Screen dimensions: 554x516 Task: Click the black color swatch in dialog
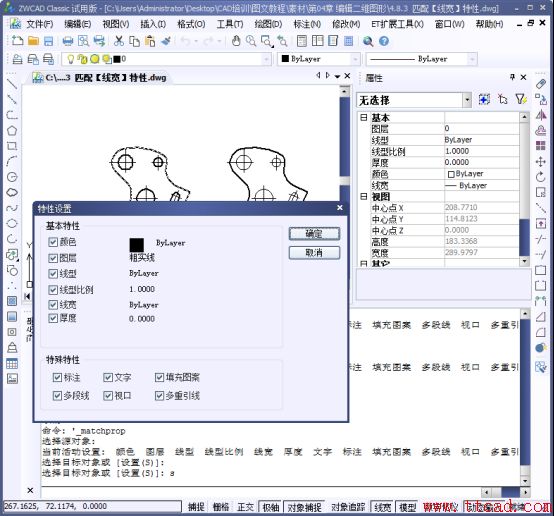pos(137,245)
